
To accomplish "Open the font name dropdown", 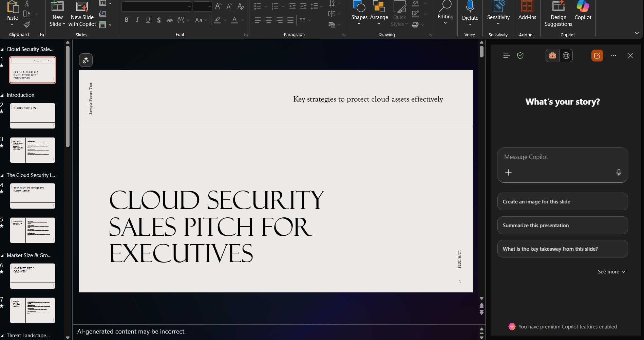I will [x=189, y=6].
